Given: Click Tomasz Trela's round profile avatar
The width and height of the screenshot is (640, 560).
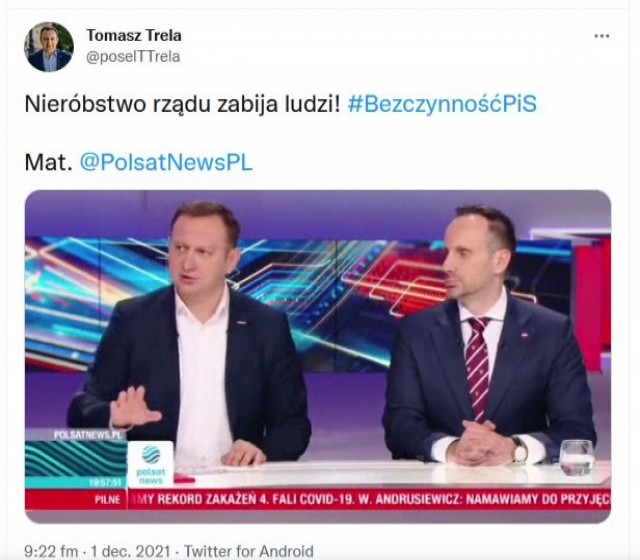Looking at the screenshot, I should 49,47.
